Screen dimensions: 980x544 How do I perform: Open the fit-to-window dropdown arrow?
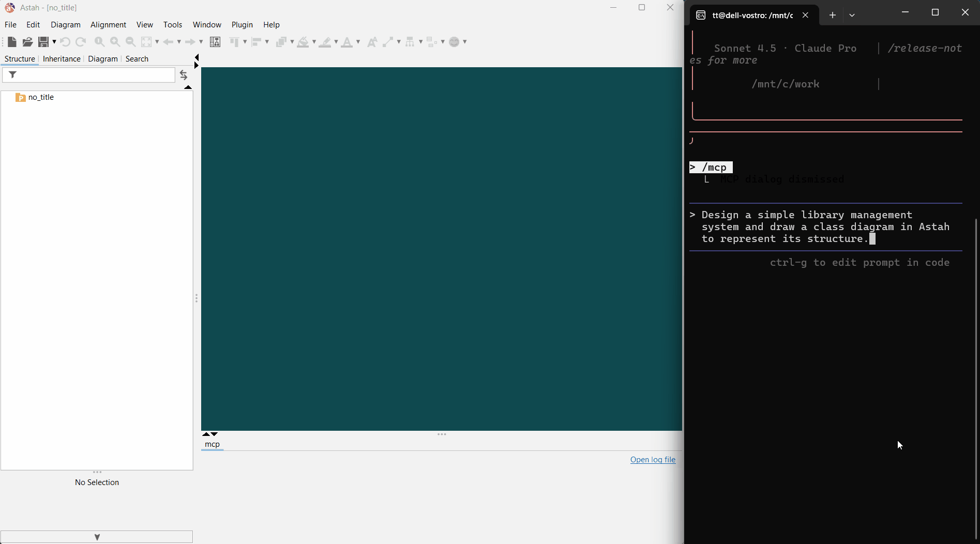pos(157,42)
